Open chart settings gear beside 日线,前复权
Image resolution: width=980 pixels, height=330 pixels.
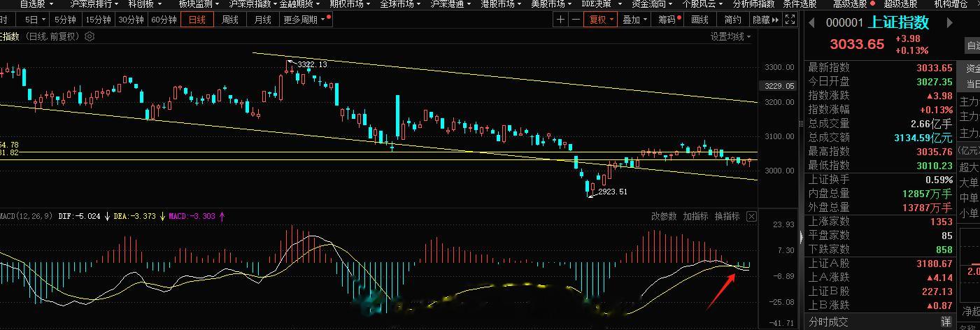(x=90, y=36)
